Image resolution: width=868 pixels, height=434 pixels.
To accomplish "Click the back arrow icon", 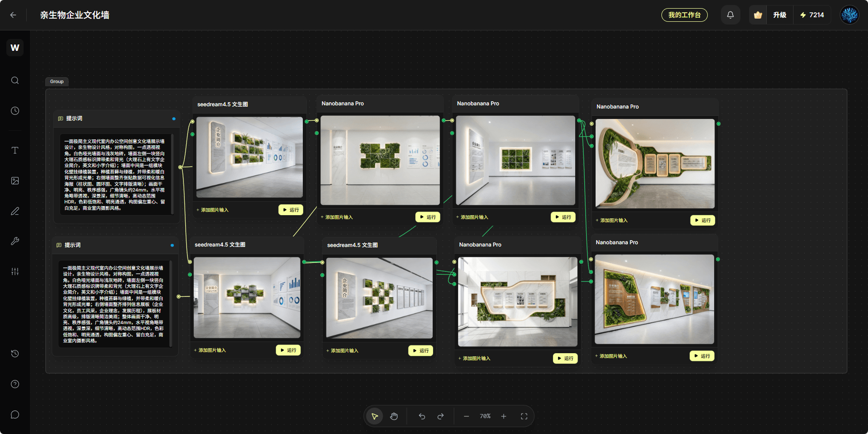I will [13, 15].
